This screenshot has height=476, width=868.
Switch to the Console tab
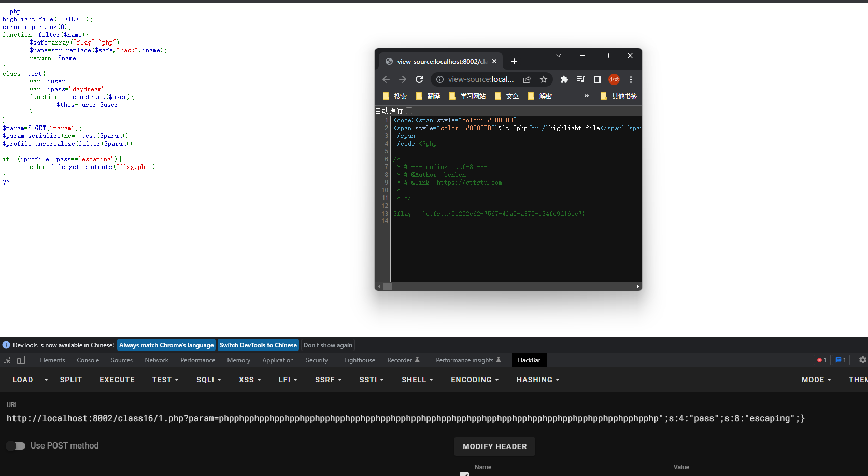click(x=88, y=360)
